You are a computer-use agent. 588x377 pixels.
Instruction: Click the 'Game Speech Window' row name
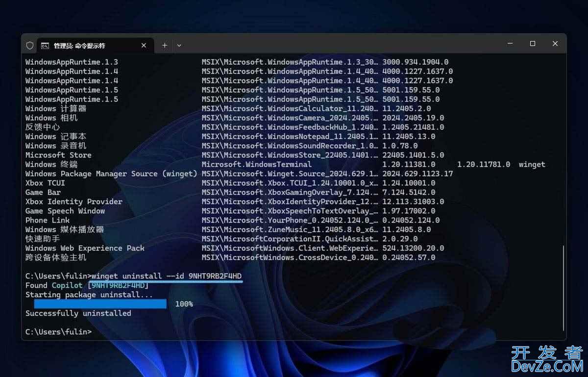[x=65, y=211]
